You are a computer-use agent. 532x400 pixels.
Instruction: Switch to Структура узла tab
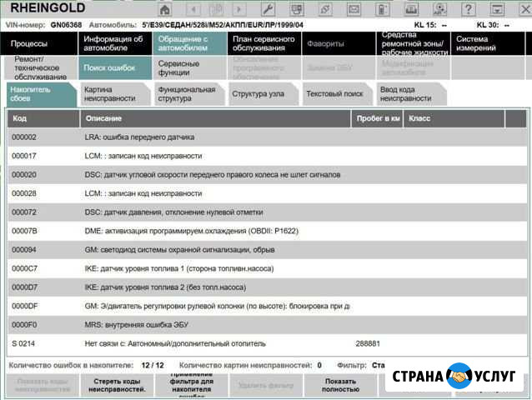pyautogui.click(x=263, y=94)
